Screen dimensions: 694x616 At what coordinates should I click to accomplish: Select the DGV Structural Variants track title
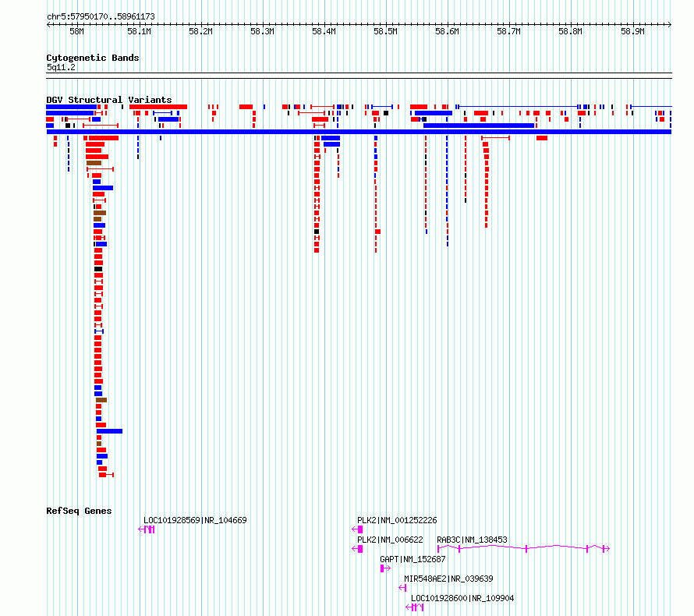click(109, 100)
